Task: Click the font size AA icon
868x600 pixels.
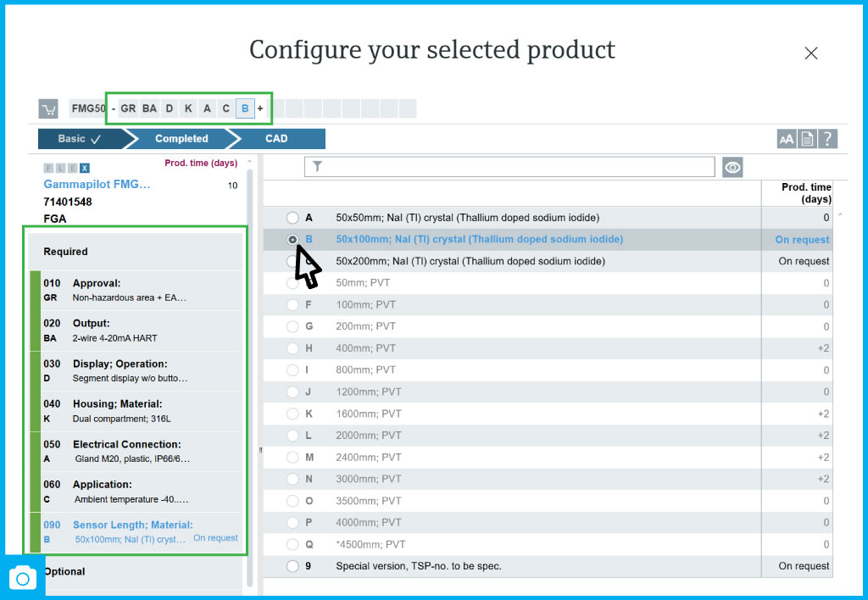Action: (x=786, y=139)
